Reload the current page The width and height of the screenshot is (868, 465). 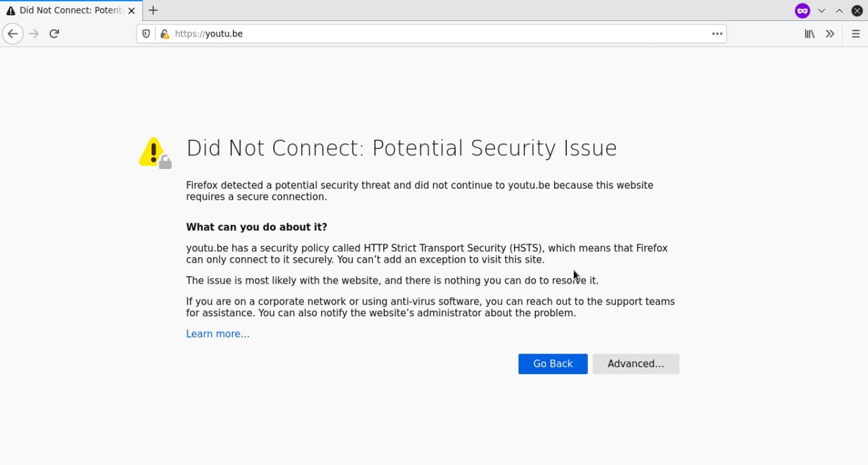pos(54,34)
